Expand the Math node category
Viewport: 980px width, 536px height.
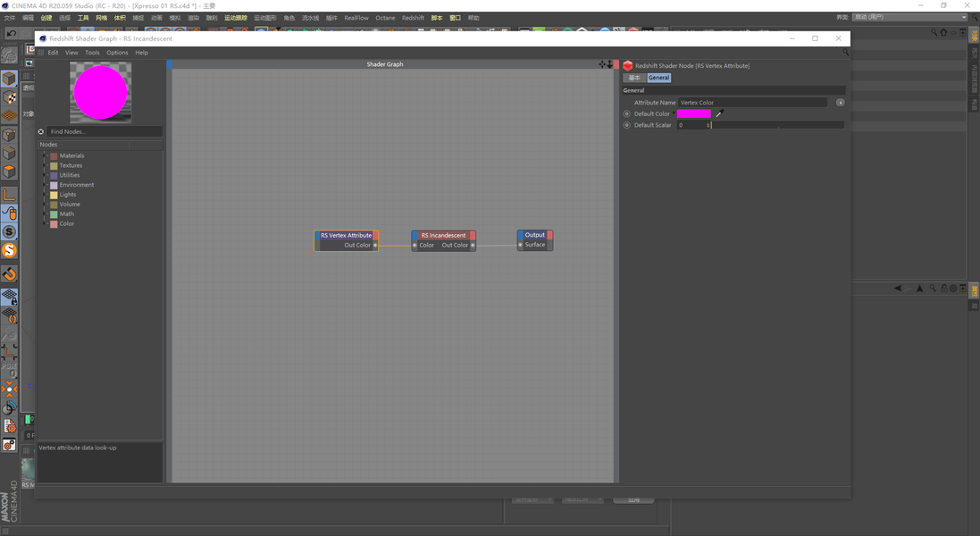click(45, 214)
